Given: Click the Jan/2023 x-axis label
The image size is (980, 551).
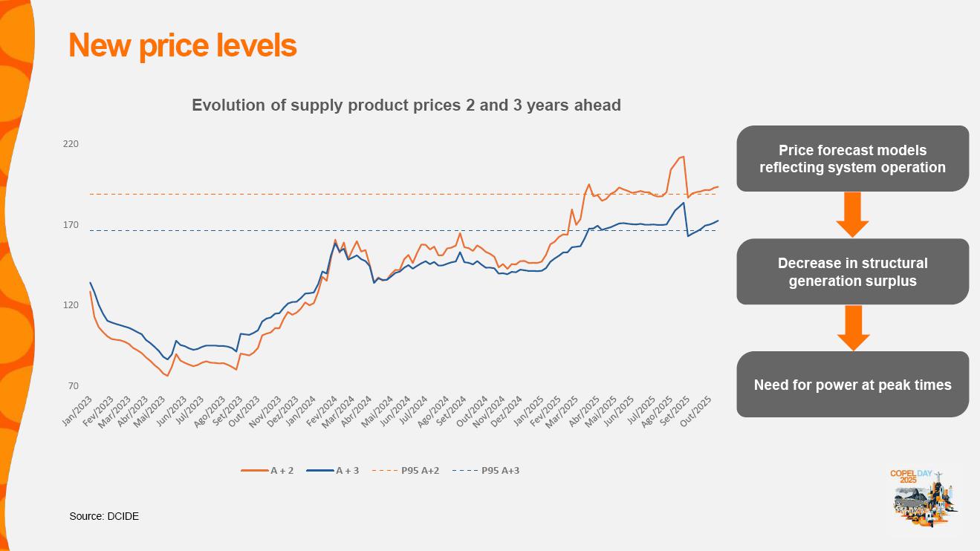Looking at the screenshot, I should pos(78,411).
